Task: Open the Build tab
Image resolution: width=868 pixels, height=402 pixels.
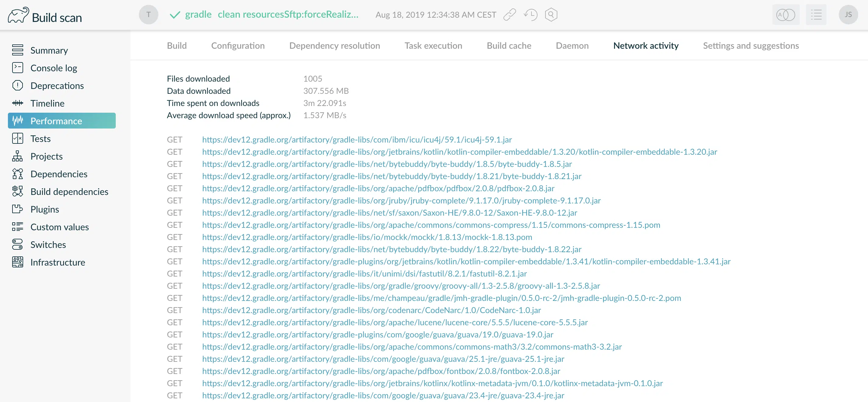Action: (177, 45)
